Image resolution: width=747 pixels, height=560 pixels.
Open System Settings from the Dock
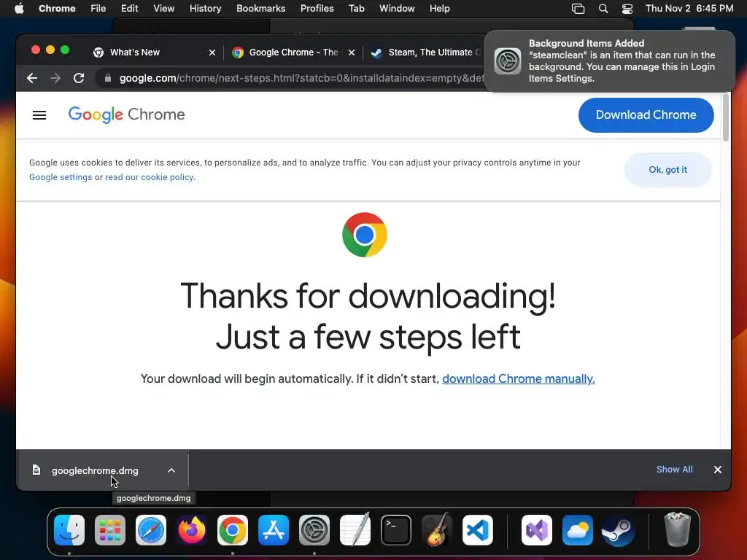(314, 530)
